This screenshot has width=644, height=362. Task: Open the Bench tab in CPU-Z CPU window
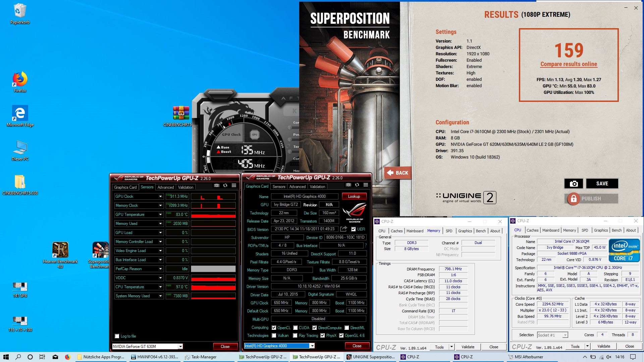pos(616,230)
